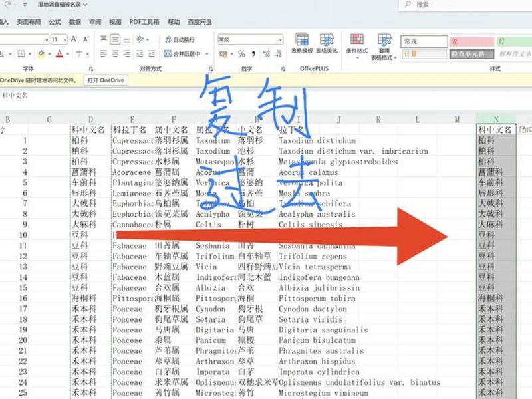Center text horizontally

click(x=115, y=54)
